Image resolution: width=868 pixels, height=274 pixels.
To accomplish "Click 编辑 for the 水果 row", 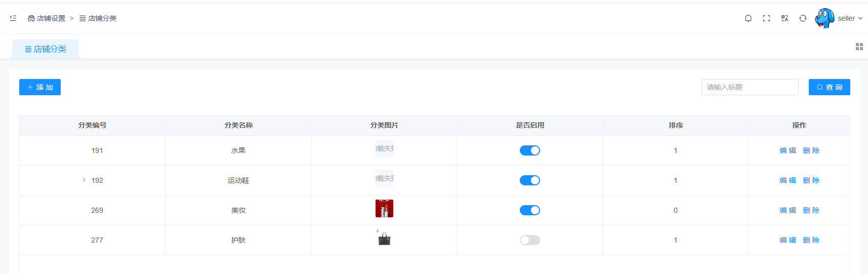I will [x=788, y=150].
